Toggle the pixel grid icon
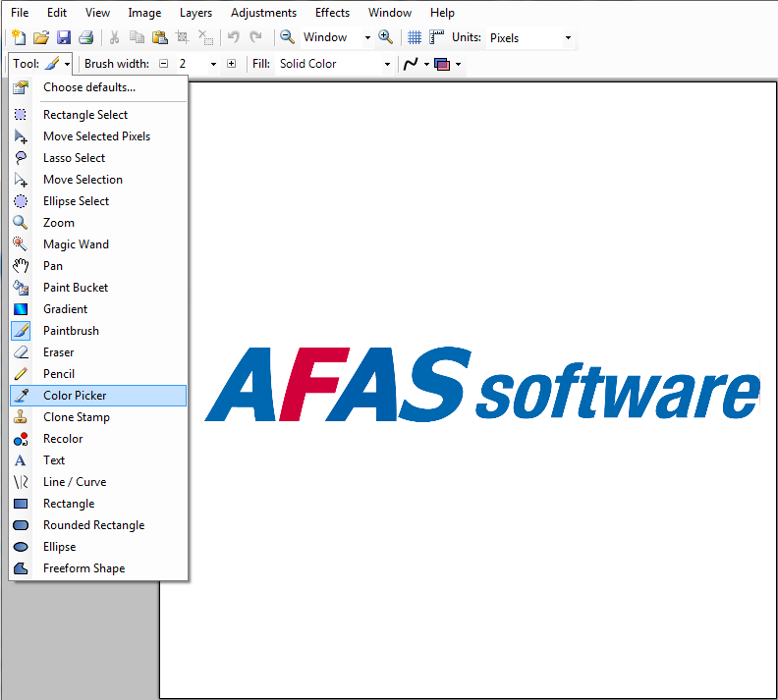Screen dimensions: 778x700 [x=415, y=37]
